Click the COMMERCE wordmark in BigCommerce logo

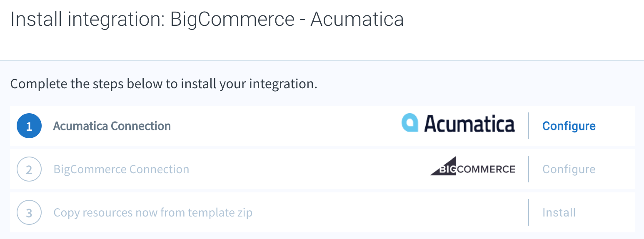click(486, 169)
